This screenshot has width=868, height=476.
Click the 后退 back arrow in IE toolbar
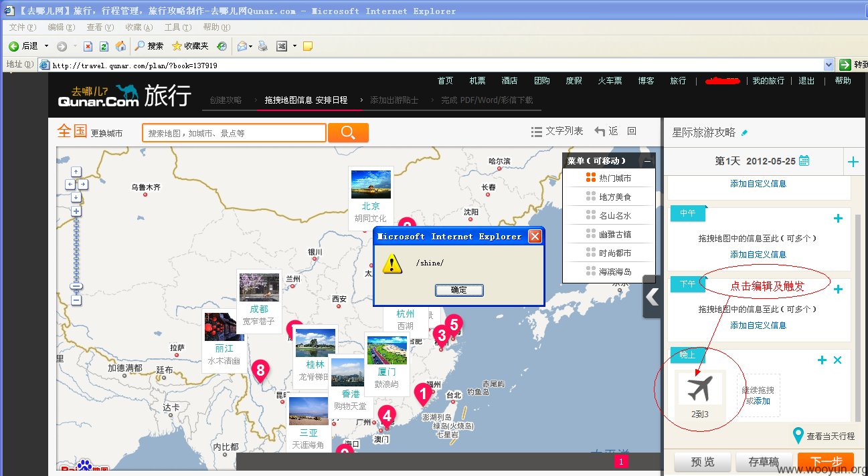23,46
